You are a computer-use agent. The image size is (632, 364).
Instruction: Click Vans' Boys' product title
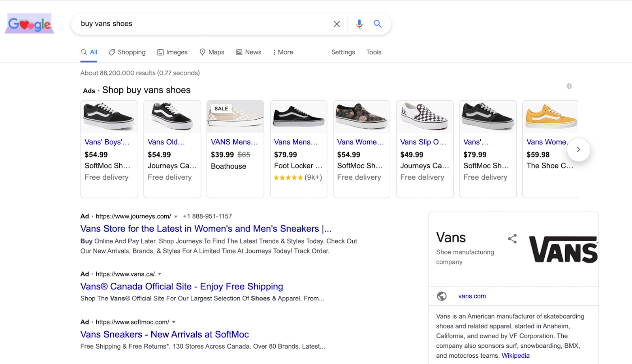pos(107,142)
